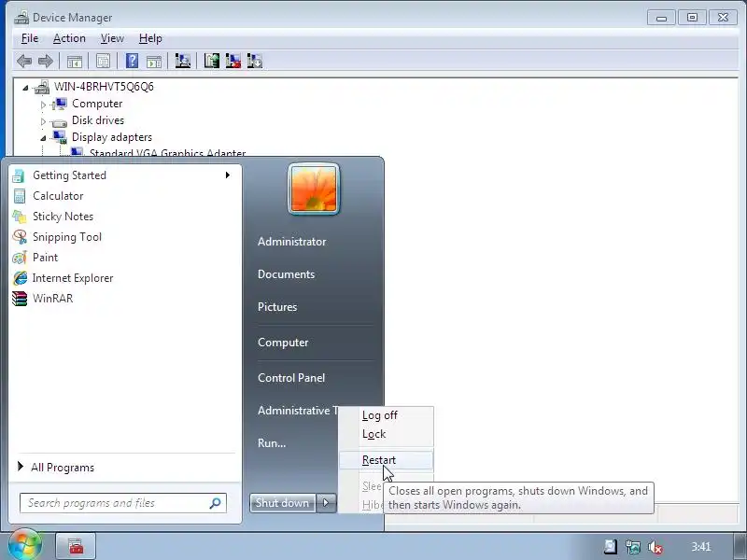Open Administrative Tools
The height and width of the screenshot is (560, 747).
tap(298, 410)
